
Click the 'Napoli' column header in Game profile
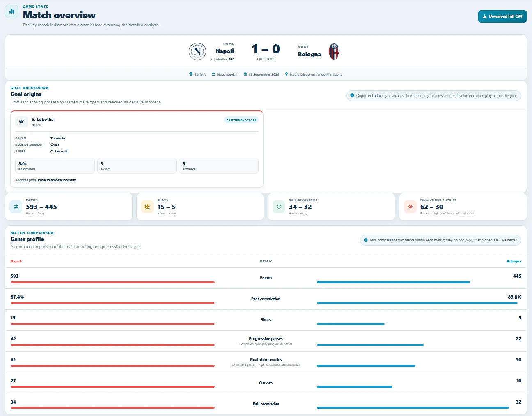[16, 261]
